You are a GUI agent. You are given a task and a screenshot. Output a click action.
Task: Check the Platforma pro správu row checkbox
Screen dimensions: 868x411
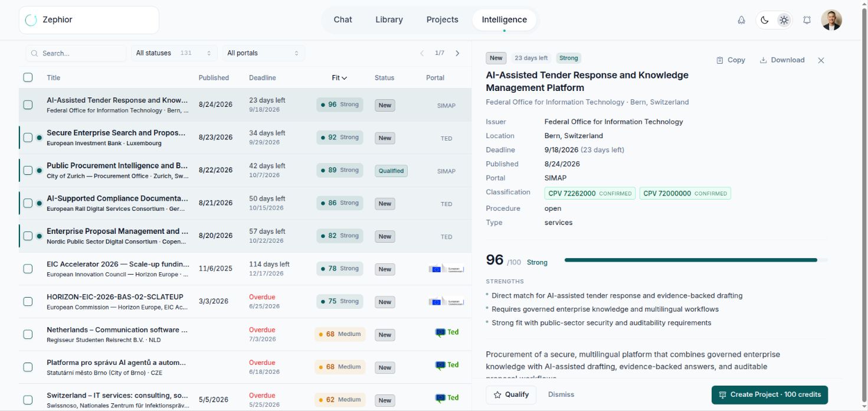tap(28, 367)
